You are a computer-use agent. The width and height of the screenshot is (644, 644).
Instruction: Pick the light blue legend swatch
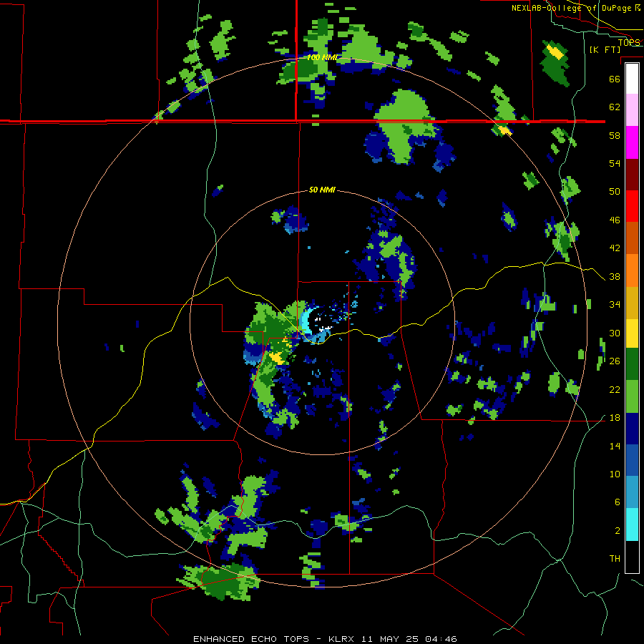click(x=632, y=492)
